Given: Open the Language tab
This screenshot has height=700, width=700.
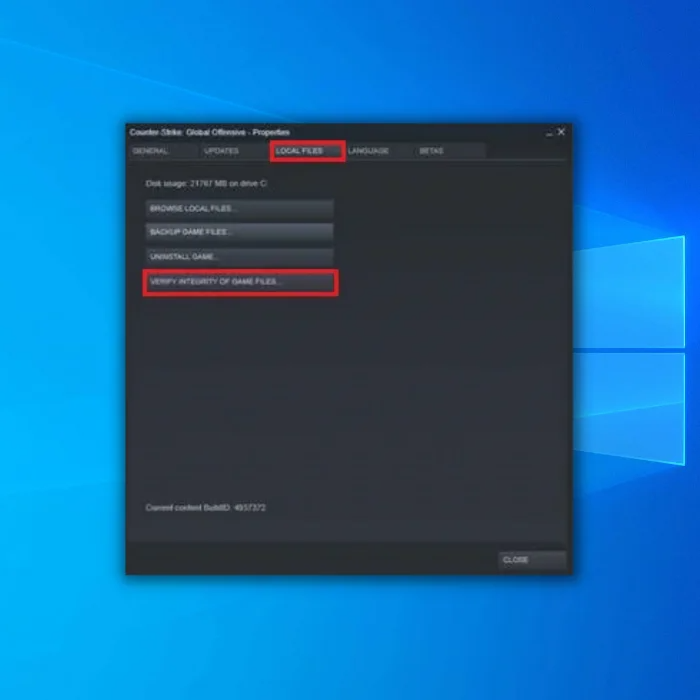Looking at the screenshot, I should tap(379, 151).
